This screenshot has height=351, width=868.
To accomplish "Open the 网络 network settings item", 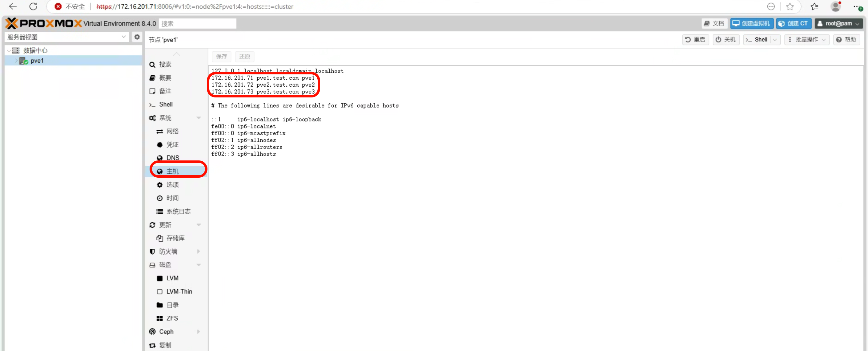I will pos(172,131).
